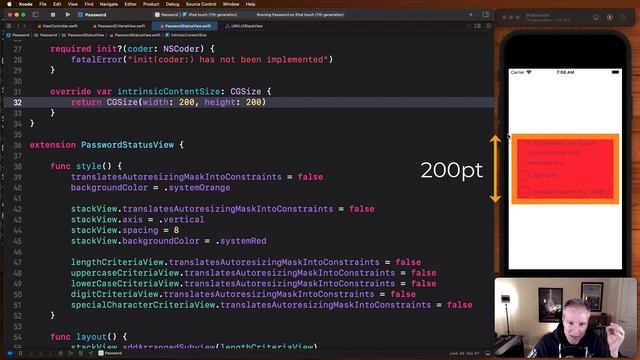This screenshot has height=360, width=640.
Task: Click '.systemOrange' on line 40
Action: tap(197, 188)
